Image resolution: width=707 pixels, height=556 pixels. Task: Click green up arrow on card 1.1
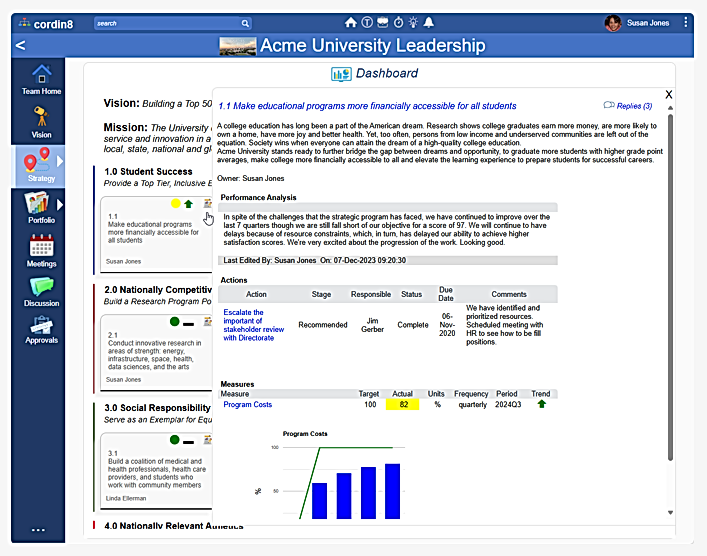point(188,204)
